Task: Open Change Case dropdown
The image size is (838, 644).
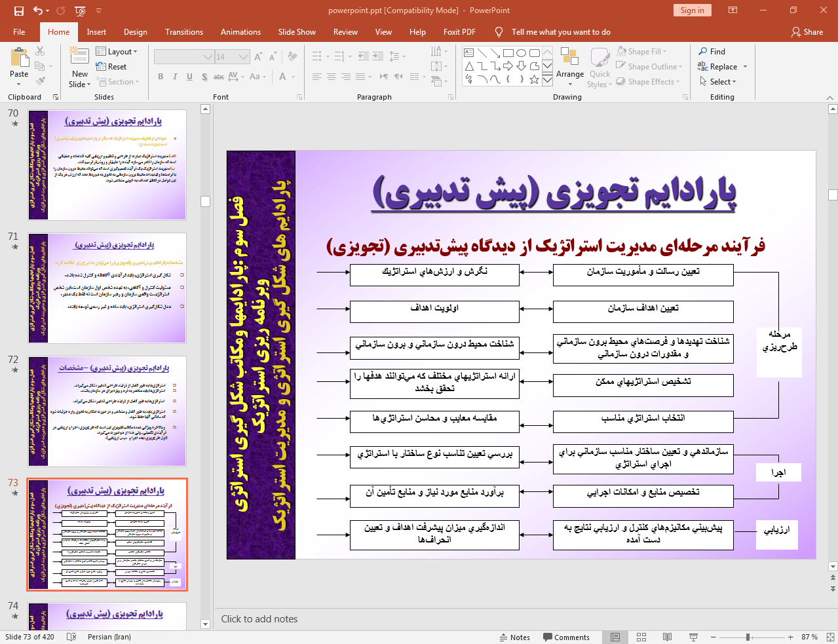Action: click(x=257, y=77)
